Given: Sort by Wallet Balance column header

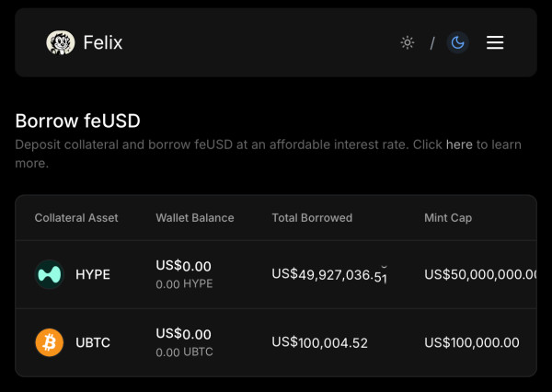Looking at the screenshot, I should pyautogui.click(x=195, y=218).
